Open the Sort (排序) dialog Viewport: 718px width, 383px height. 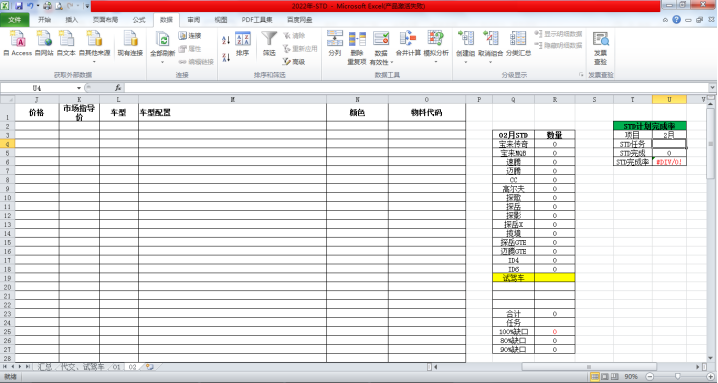(x=243, y=44)
